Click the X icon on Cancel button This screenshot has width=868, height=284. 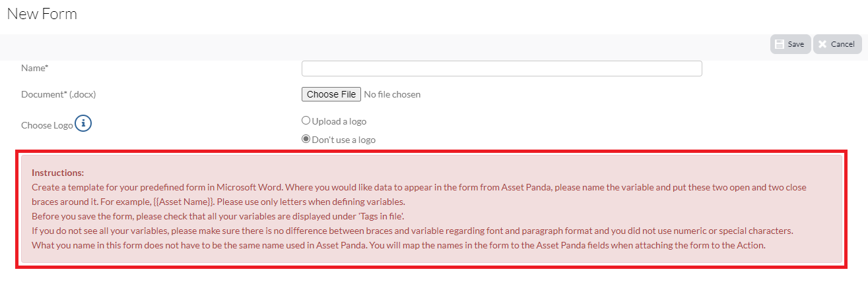click(x=822, y=44)
